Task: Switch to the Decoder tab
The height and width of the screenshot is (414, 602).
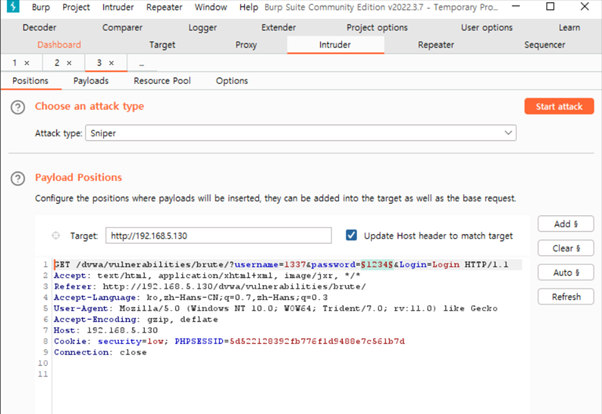Action: click(39, 28)
